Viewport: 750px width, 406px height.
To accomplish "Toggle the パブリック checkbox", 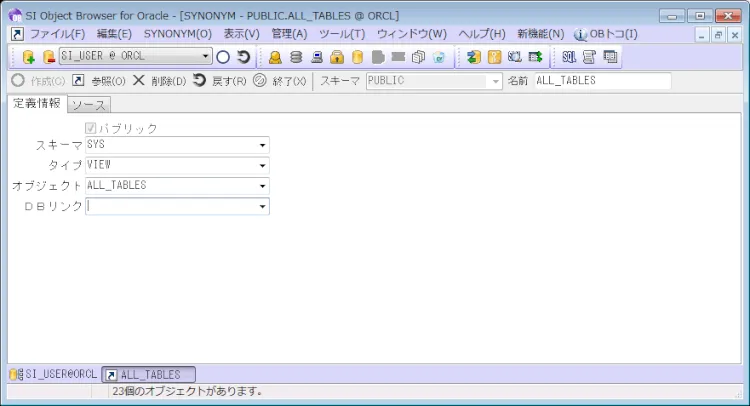I will (x=90, y=128).
